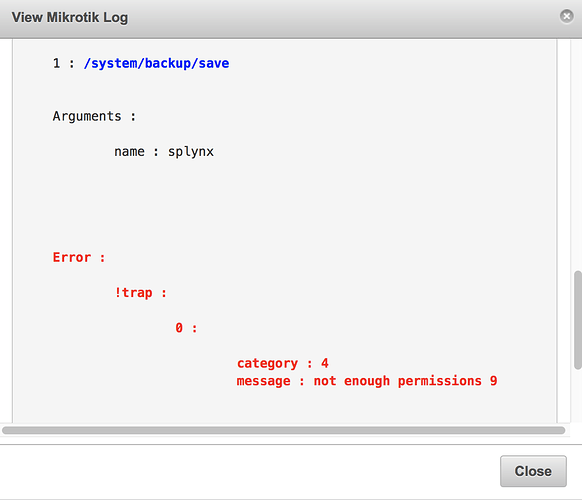Click the word 'splynx' in the arguments
Image resolution: width=582 pixels, height=500 pixels.
pyautogui.click(x=191, y=152)
